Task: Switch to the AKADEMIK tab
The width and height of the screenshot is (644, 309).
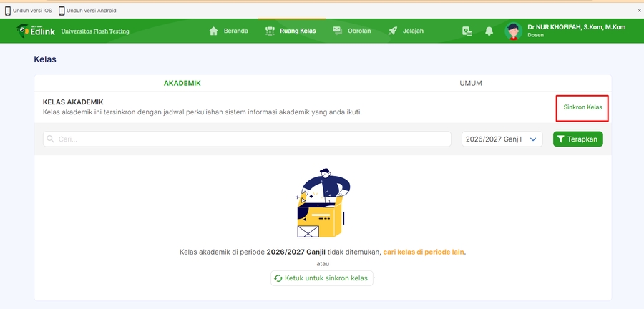Action: point(182,83)
